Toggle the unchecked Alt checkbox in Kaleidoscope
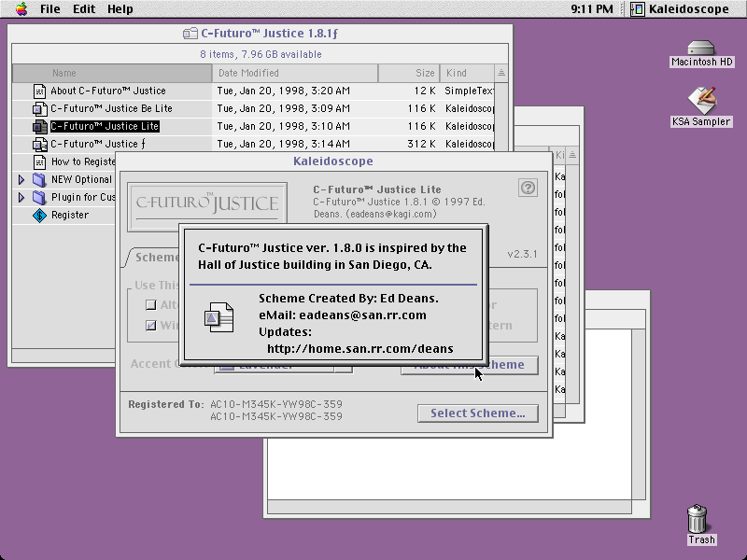 tap(151, 305)
